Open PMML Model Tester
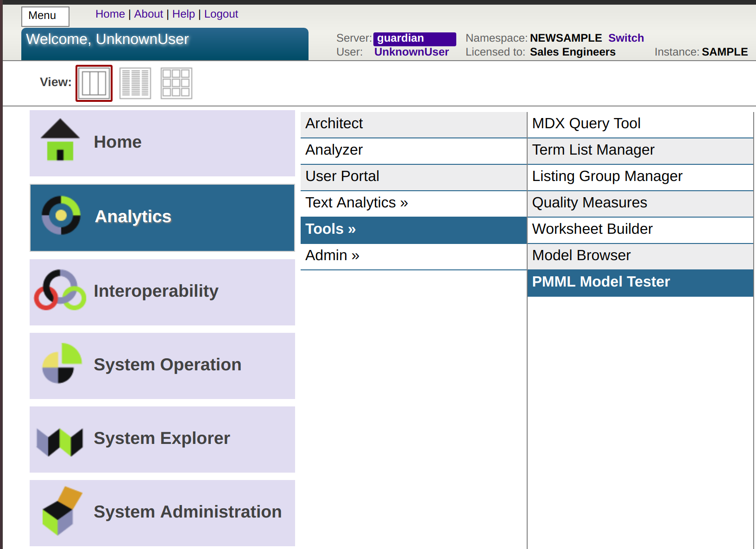756x549 pixels. tap(601, 282)
